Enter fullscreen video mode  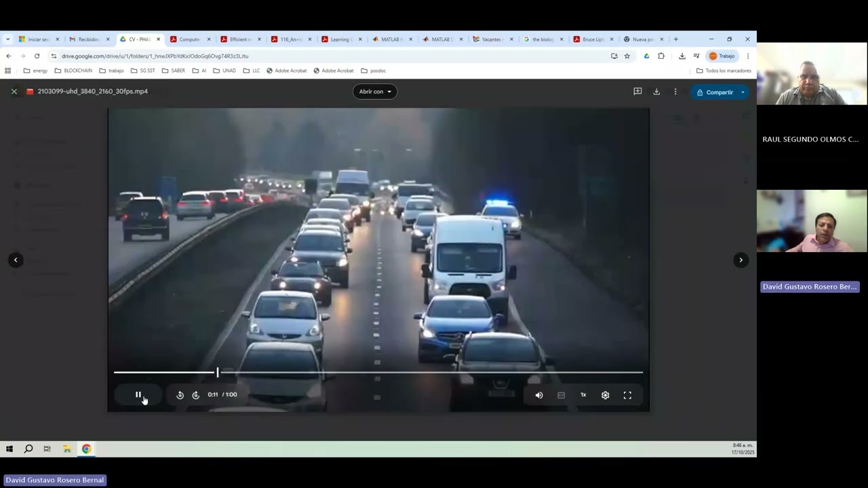627,395
